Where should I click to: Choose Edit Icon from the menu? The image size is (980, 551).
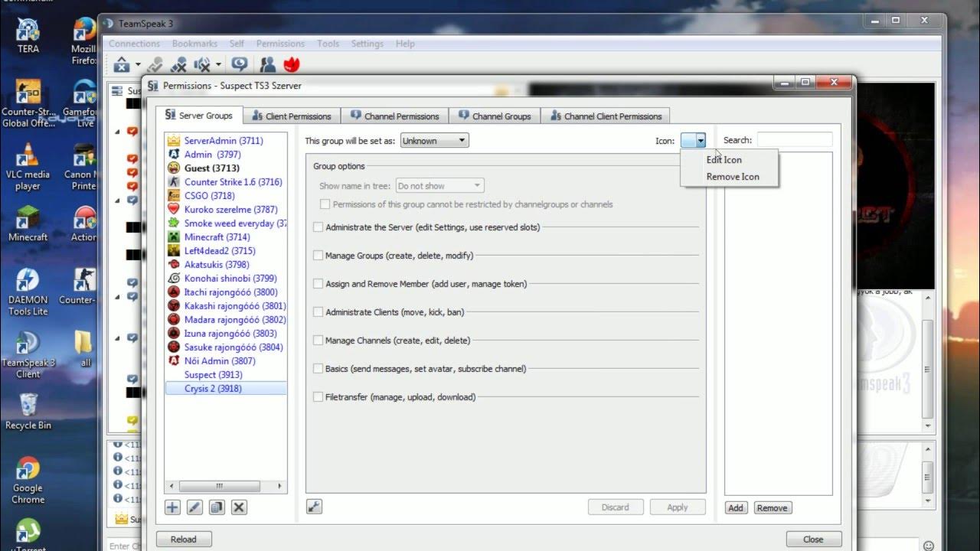click(724, 160)
